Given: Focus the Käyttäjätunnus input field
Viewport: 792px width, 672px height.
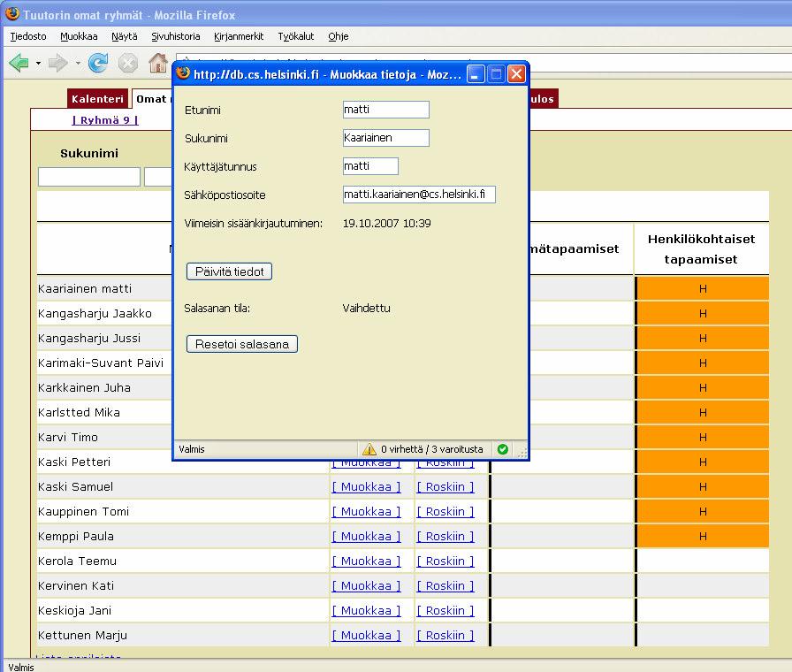Looking at the screenshot, I should point(370,166).
